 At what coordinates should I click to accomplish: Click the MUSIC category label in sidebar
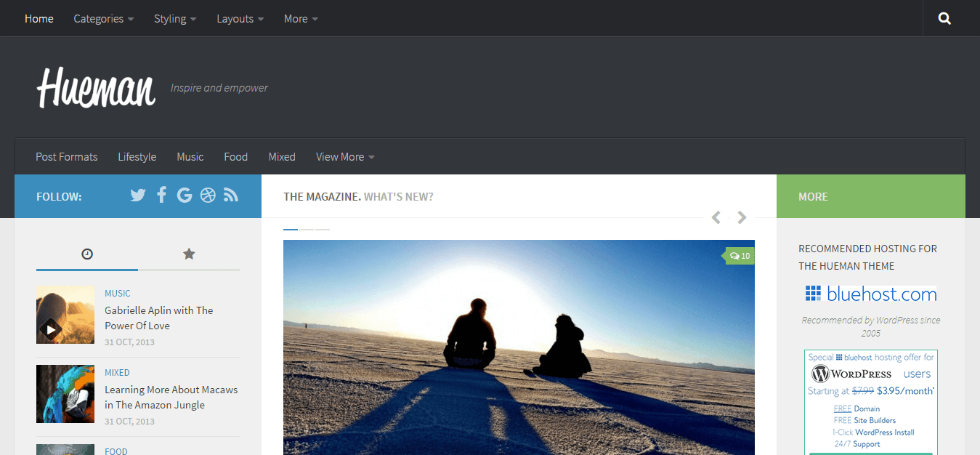(x=118, y=294)
